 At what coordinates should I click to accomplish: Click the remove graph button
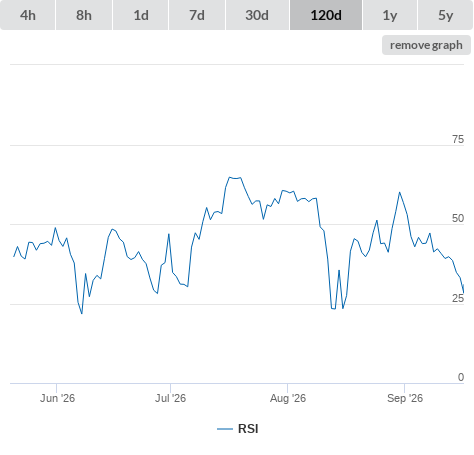tap(426, 45)
